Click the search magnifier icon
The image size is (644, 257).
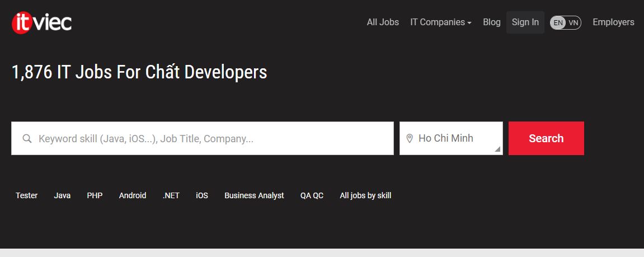[27, 138]
